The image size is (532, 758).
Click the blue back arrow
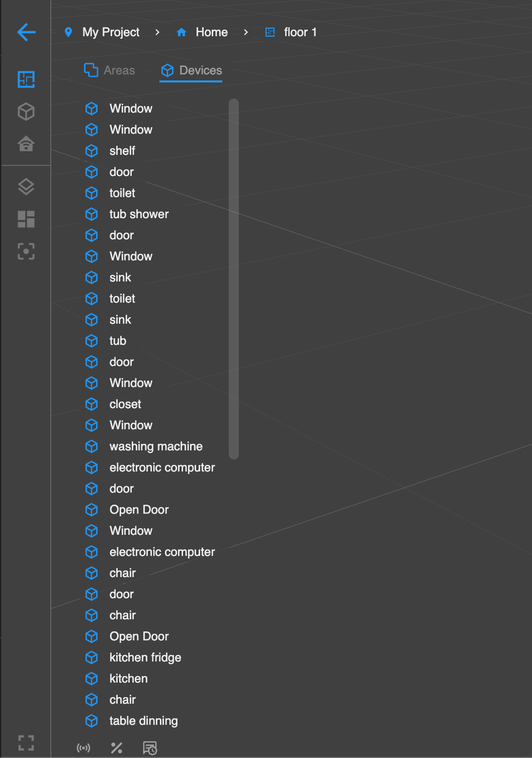pyautogui.click(x=26, y=32)
